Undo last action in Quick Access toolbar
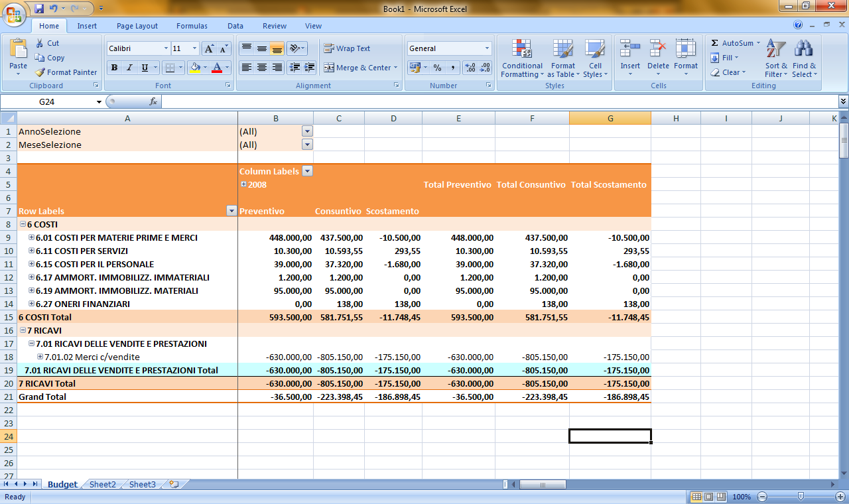 click(x=53, y=9)
